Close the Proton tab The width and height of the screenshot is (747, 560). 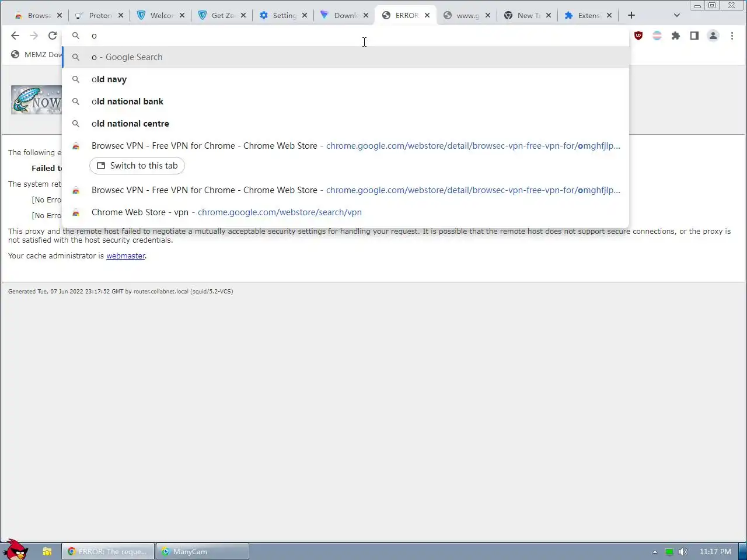click(x=121, y=15)
